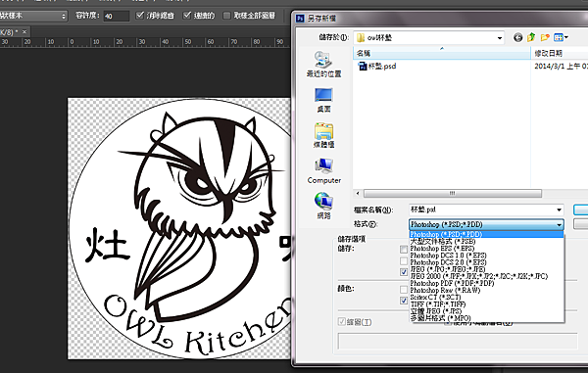
Task: Toggle the unchecked checkbox in the 顏色 section
Action: [x=404, y=290]
